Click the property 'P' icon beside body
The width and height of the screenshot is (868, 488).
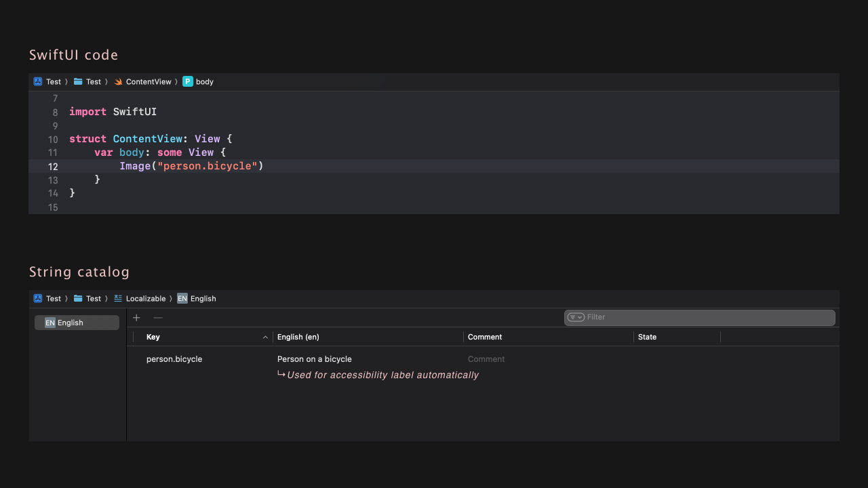tap(188, 82)
